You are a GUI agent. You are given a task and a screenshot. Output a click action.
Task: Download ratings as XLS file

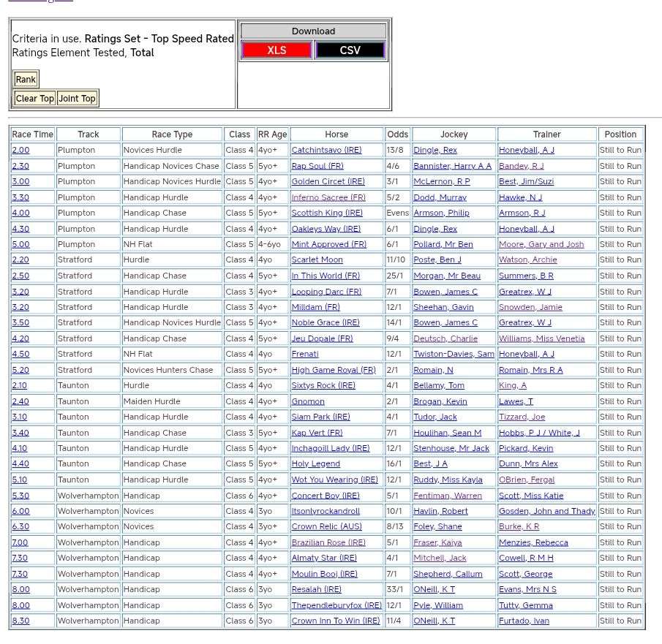coord(277,50)
